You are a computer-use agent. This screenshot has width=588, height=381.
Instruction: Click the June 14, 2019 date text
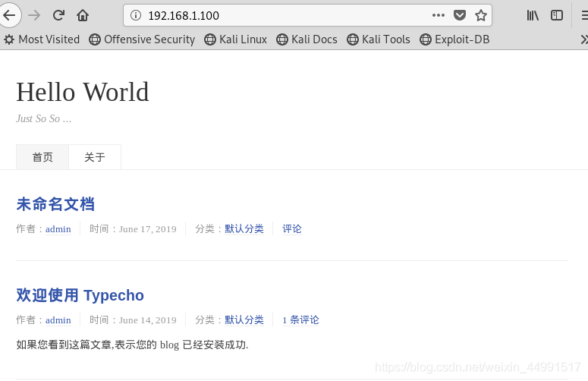[x=148, y=320]
